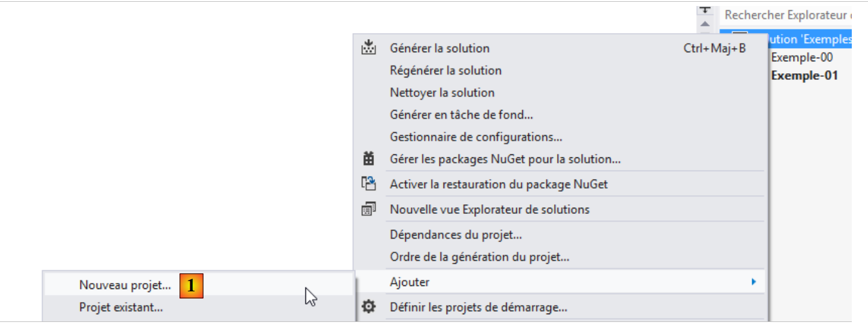Focus the Rechercher Explorateur search field
The image size is (868, 328).
788,15
